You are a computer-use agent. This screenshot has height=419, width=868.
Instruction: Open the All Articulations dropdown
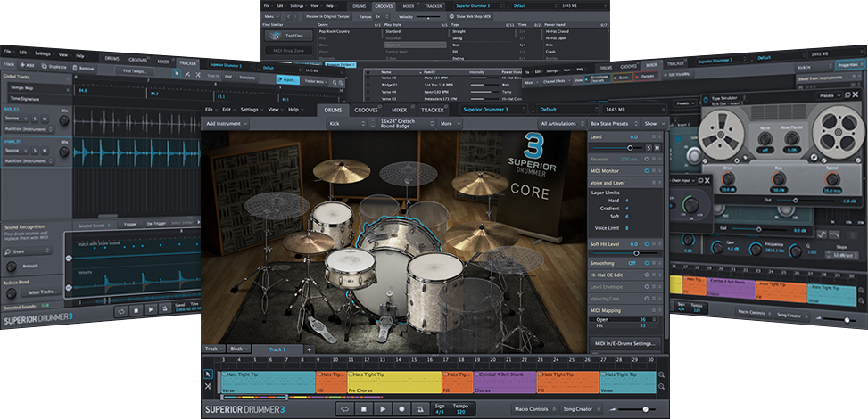click(561, 123)
